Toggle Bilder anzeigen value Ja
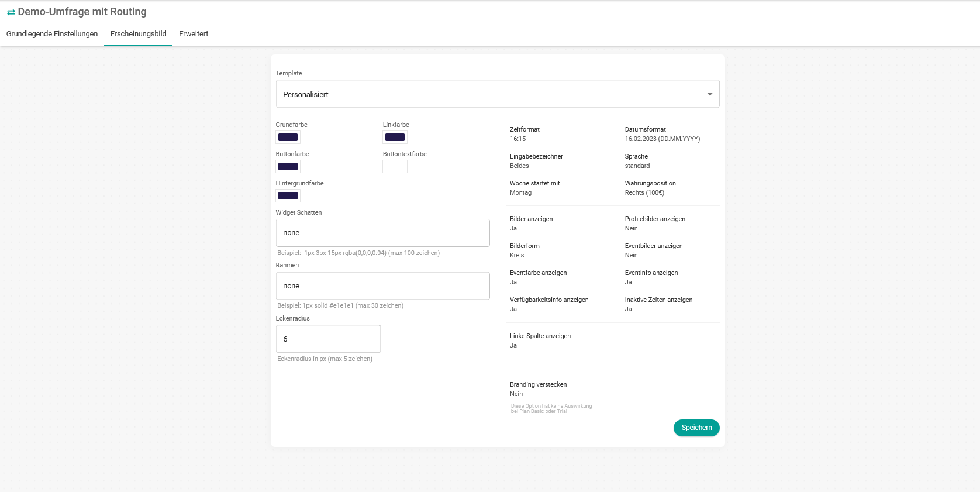The width and height of the screenshot is (980, 492). pyautogui.click(x=513, y=229)
